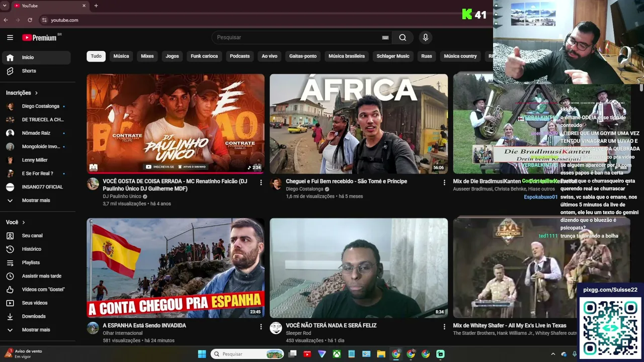Click Diego Costalonga avatar under the África video

pyautogui.click(x=276, y=184)
